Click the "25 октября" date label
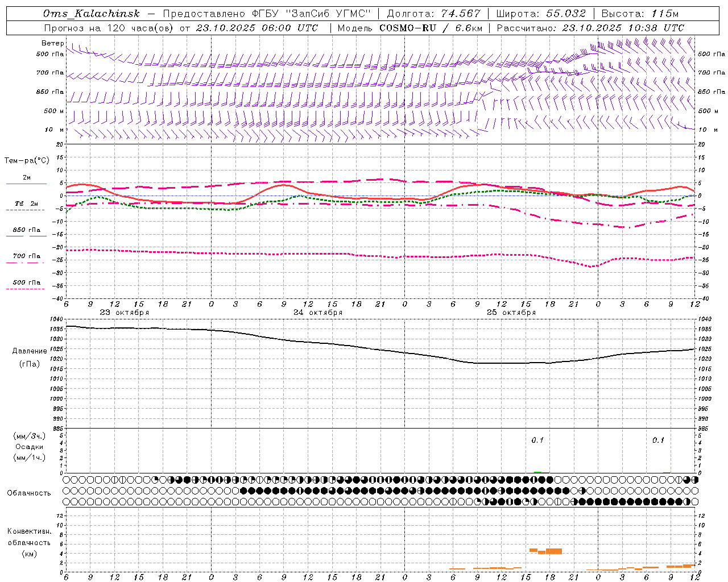The height and width of the screenshot is (582, 728). click(x=511, y=313)
